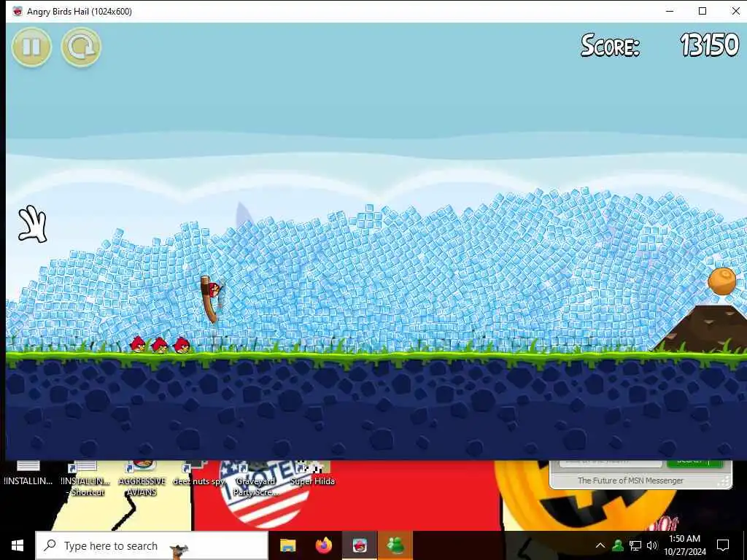Image resolution: width=747 pixels, height=560 pixels.
Task: Select the '!INSTALLIN... - Shortcut' desktop icon
Action: pyautogui.click(x=86, y=479)
